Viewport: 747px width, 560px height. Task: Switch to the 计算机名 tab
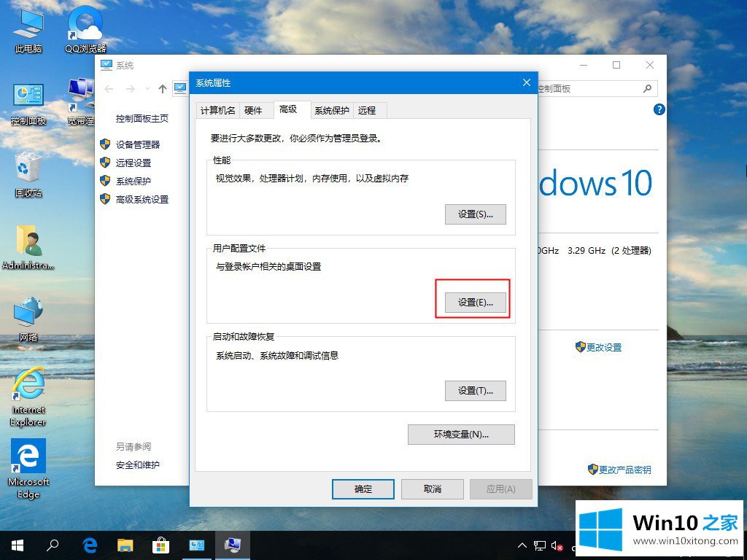(218, 110)
